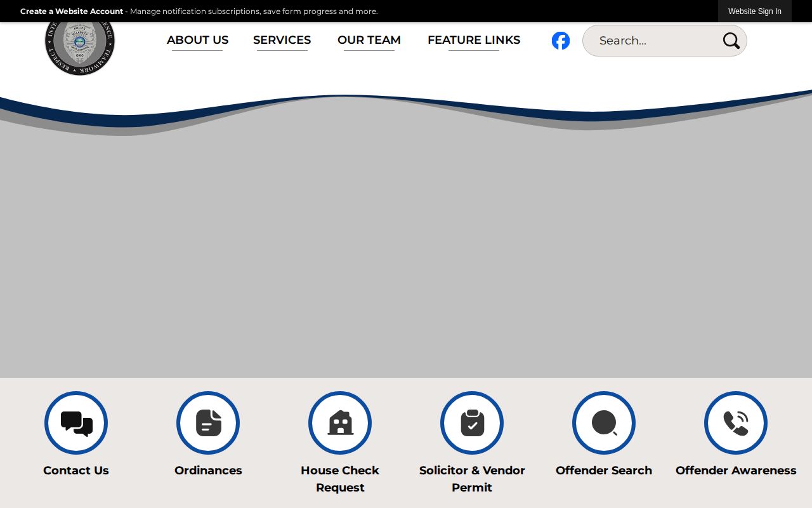Open the Our Team menu
The image size is (812, 508).
pyautogui.click(x=369, y=40)
